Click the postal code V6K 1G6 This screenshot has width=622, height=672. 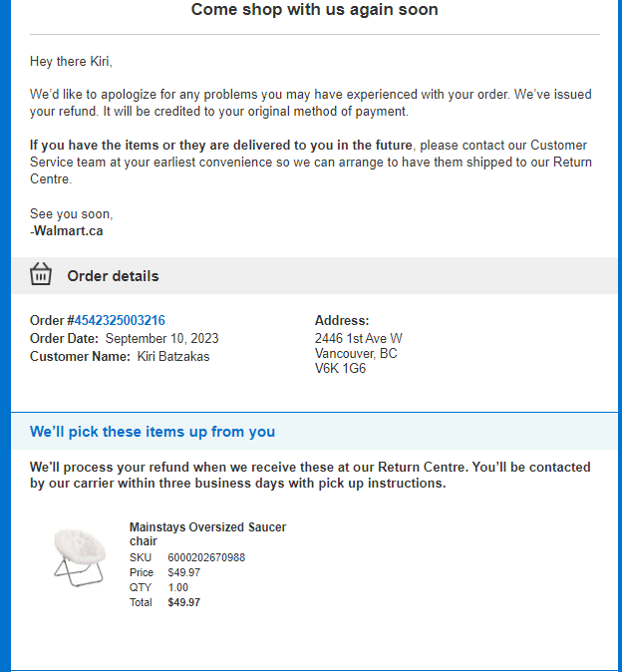(x=341, y=369)
